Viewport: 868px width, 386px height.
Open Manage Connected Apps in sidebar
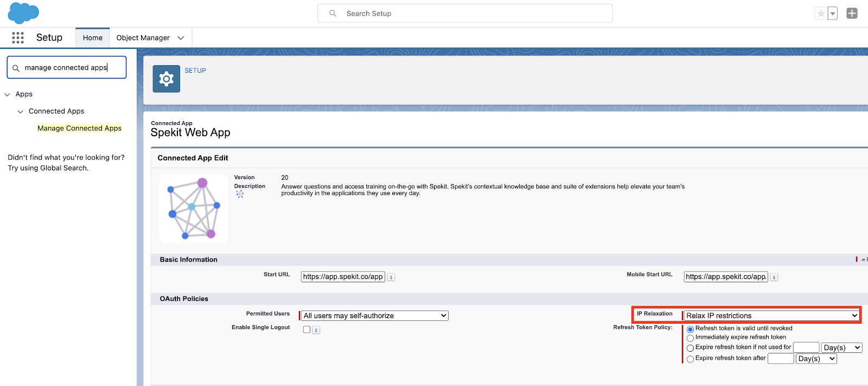tap(80, 128)
